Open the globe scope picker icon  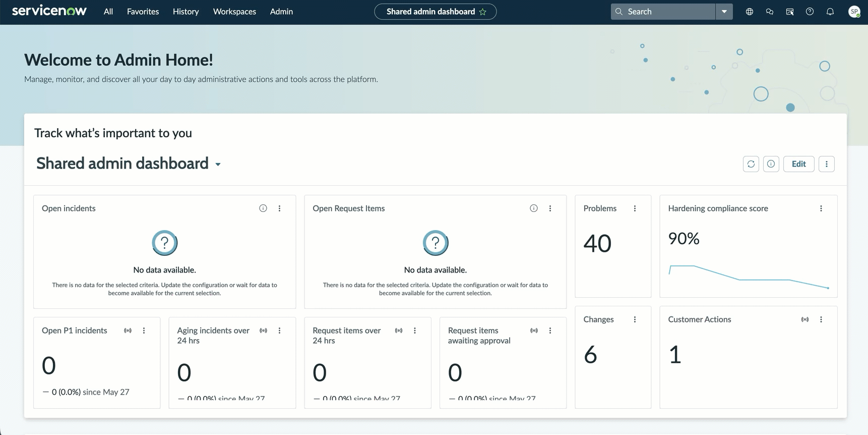750,12
